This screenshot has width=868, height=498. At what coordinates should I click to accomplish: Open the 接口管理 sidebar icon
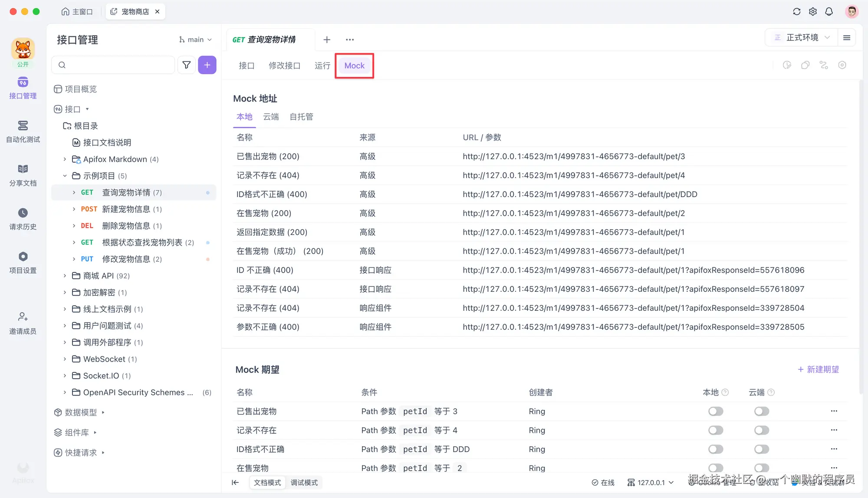pos(23,87)
